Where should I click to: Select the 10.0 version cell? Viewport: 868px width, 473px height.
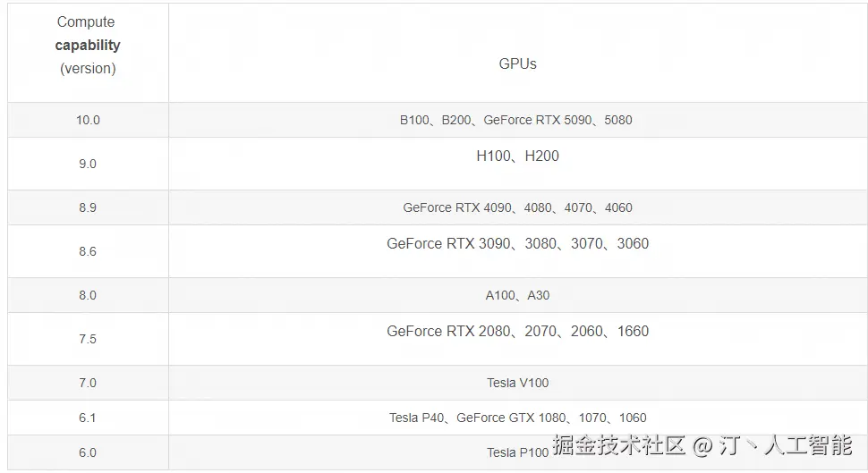tap(88, 120)
